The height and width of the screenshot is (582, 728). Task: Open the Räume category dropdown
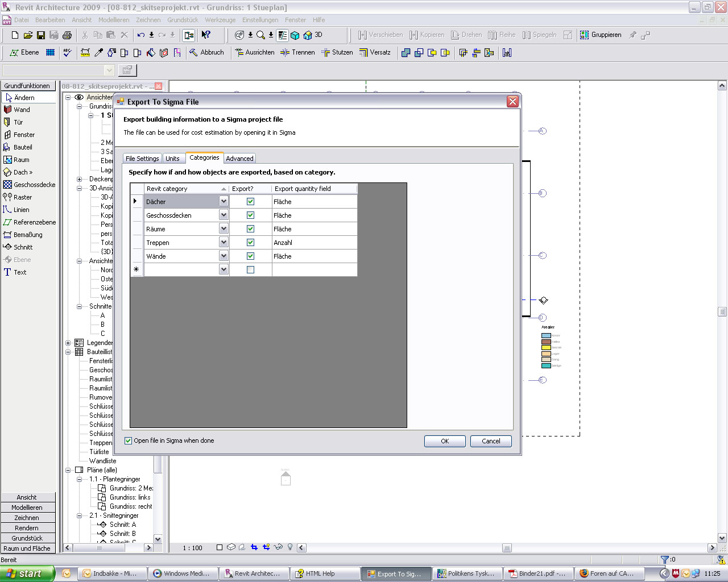[224, 228]
